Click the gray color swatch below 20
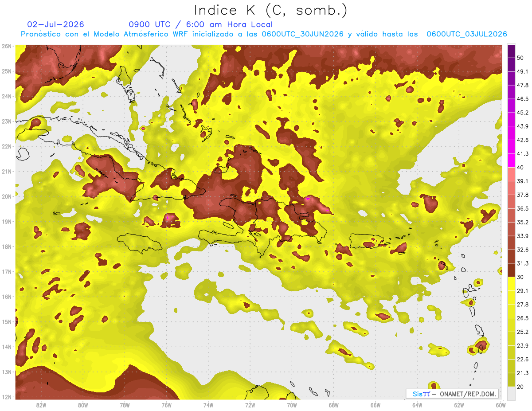This screenshot has width=532, height=411. [511, 393]
